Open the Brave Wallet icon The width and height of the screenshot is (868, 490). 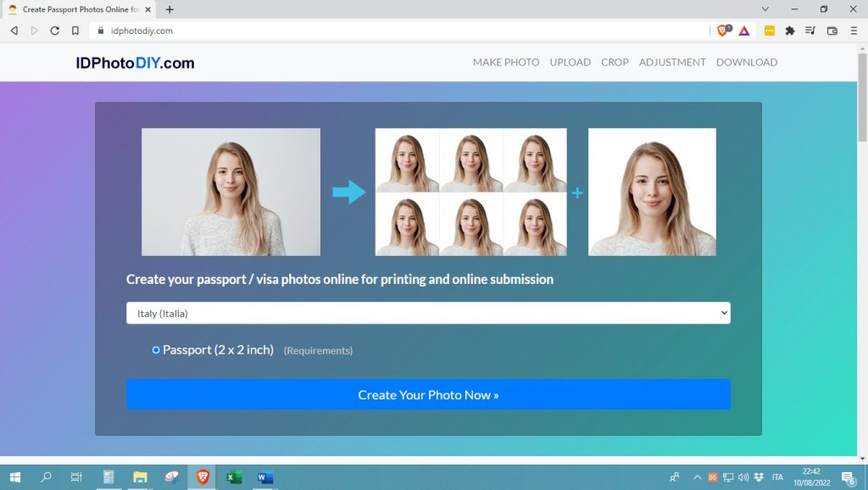[x=832, y=31]
